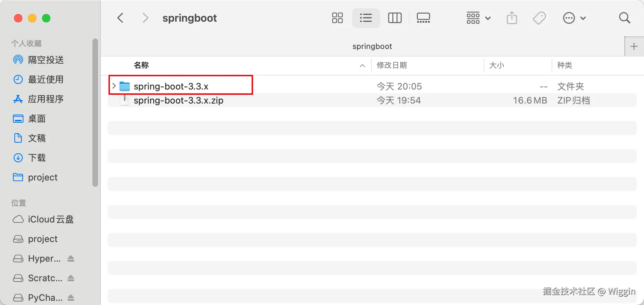Viewport: 644px width, 305px height.
Task: Click the sidebar scrollbar
Action: point(95,113)
